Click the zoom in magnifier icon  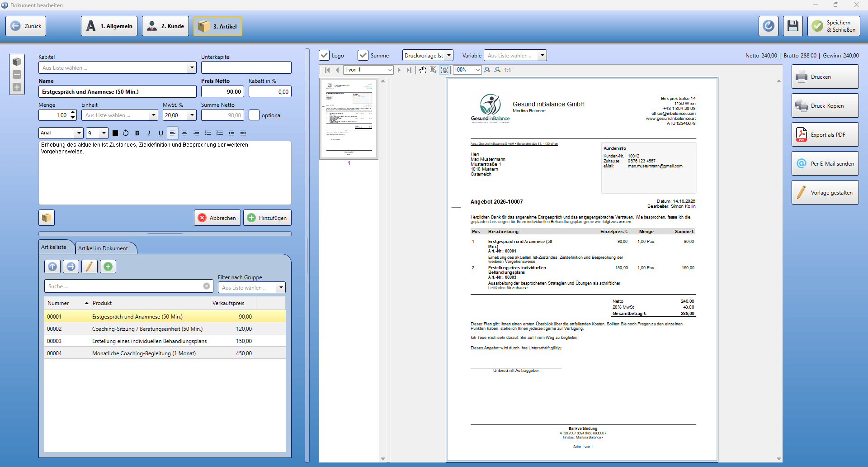coord(487,70)
